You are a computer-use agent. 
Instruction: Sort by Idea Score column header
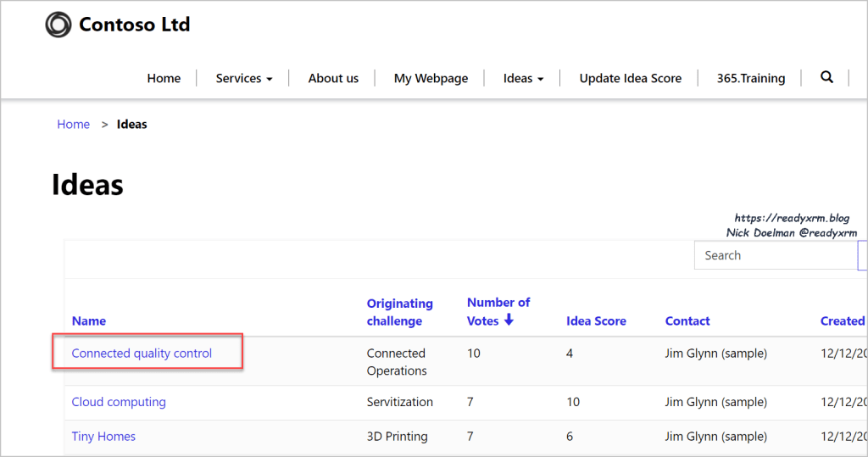click(596, 320)
